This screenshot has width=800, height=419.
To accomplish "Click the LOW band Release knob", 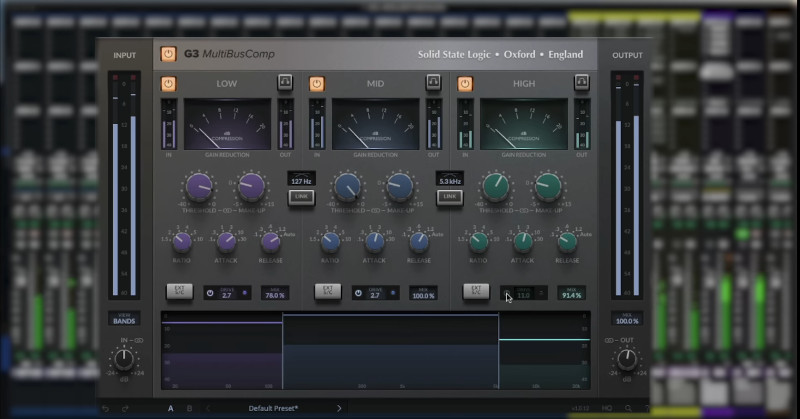I will pyautogui.click(x=270, y=242).
